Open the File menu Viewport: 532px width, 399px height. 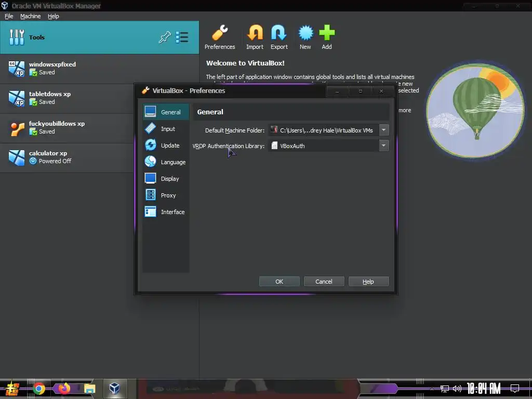pyautogui.click(x=9, y=16)
